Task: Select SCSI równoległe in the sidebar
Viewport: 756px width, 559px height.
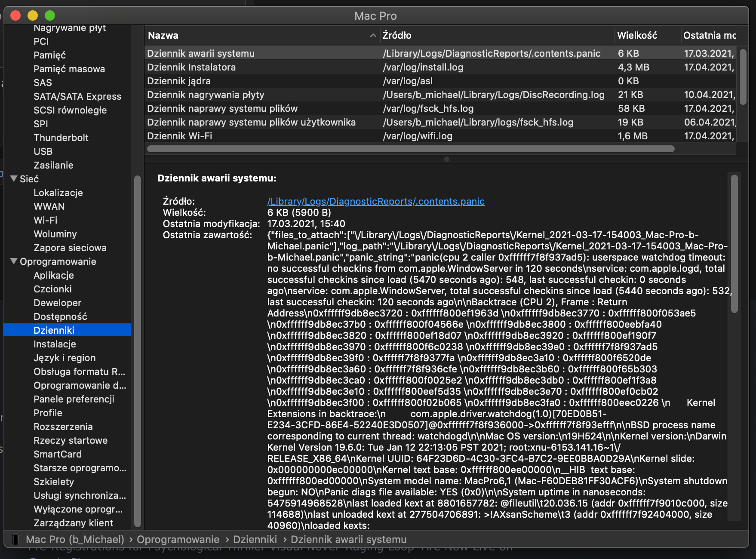Action: (70, 110)
